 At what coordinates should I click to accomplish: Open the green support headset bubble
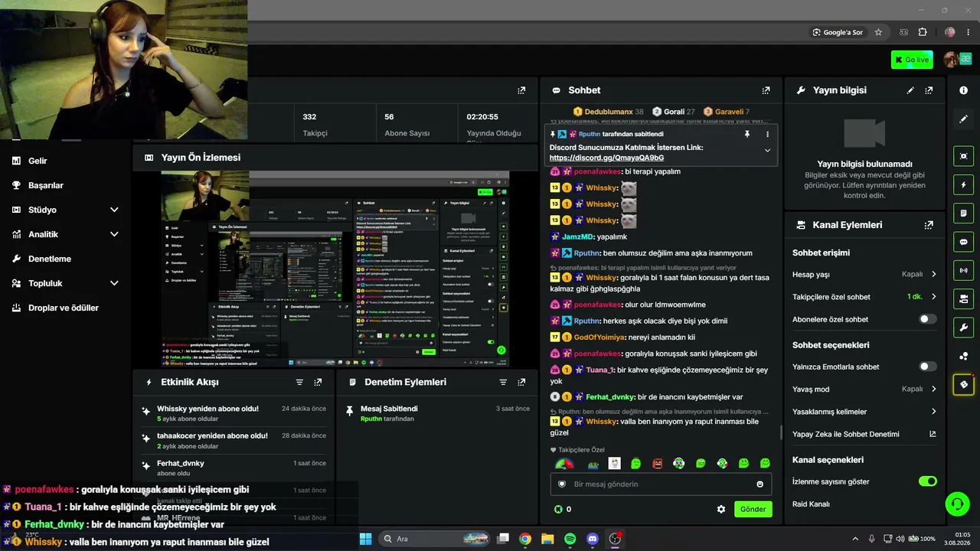coord(957,504)
